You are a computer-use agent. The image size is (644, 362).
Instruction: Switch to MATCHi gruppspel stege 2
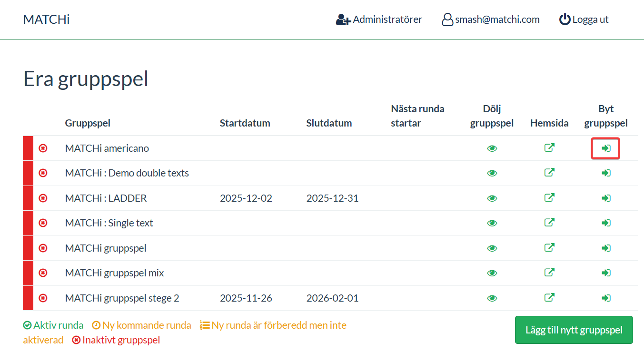pyautogui.click(x=605, y=298)
